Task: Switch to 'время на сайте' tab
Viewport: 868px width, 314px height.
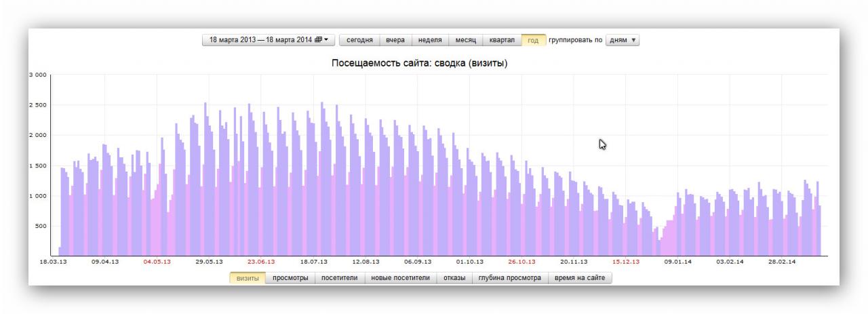Action: (x=580, y=278)
